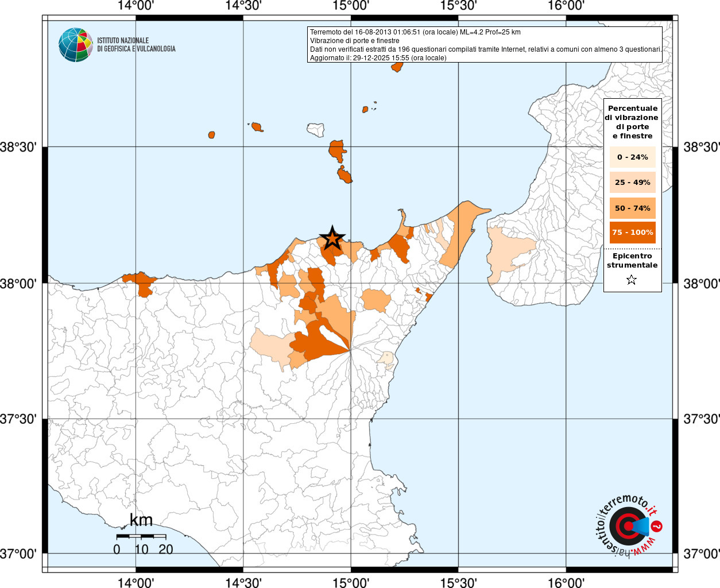
Task: Click the 'Aggiornato il: 29-12-2025' line
Action: (x=378, y=58)
